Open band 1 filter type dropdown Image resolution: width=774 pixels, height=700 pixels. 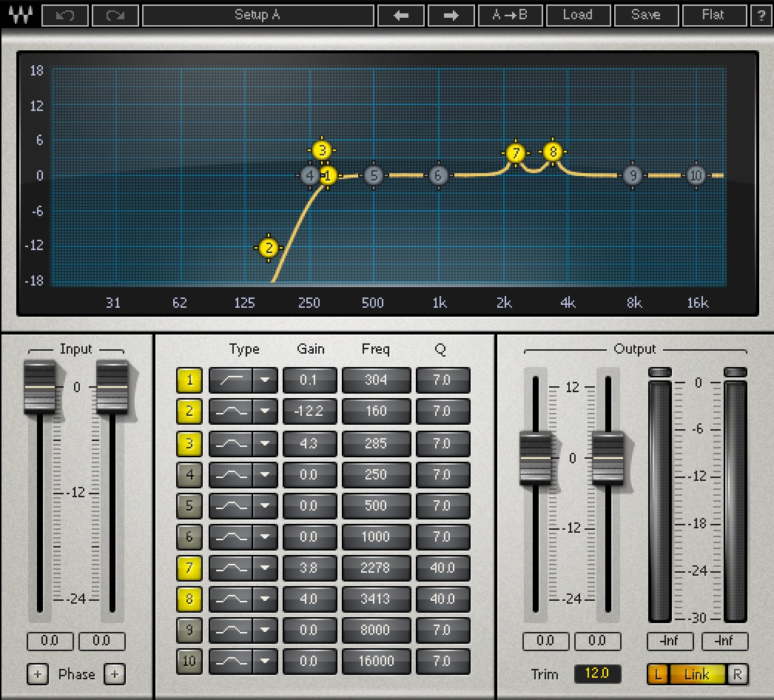coord(265,380)
